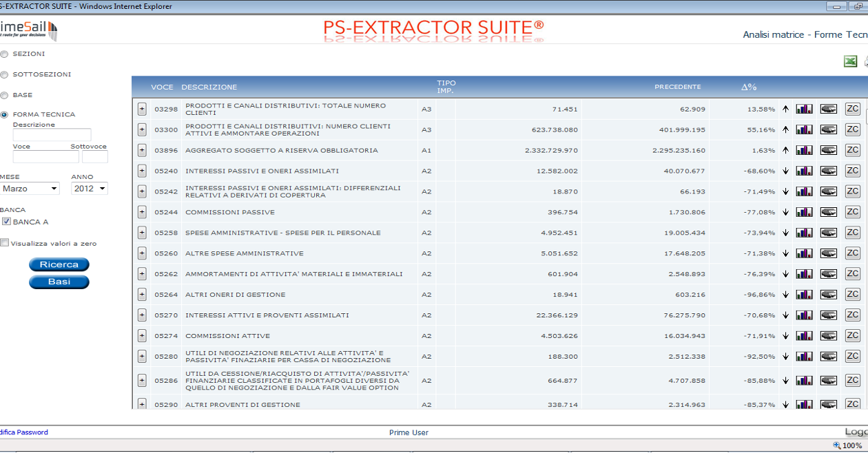This screenshot has height=453, width=868.
Task: Enable Visualizza valori a zero checkbox
Action: [5, 243]
